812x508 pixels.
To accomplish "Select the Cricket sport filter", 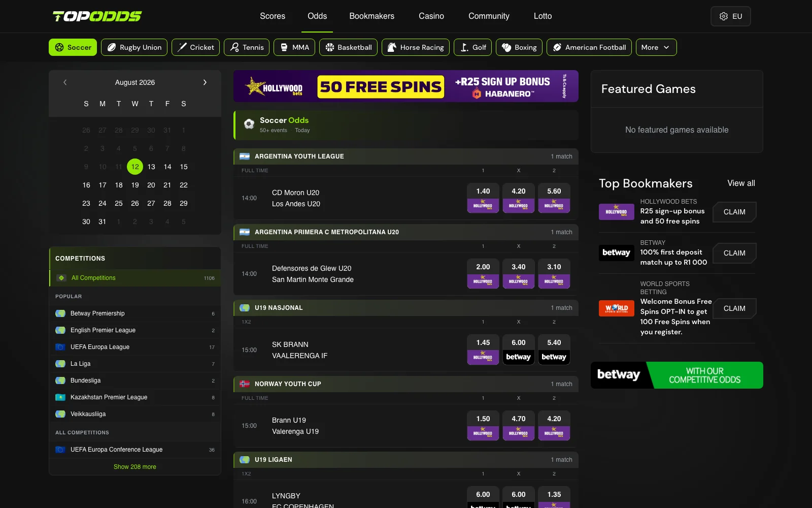I will 195,47.
